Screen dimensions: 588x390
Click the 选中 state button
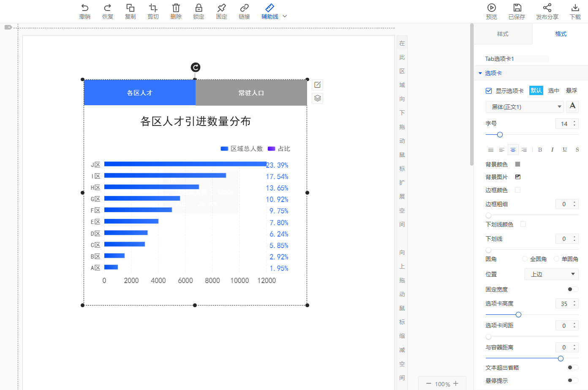coord(553,90)
